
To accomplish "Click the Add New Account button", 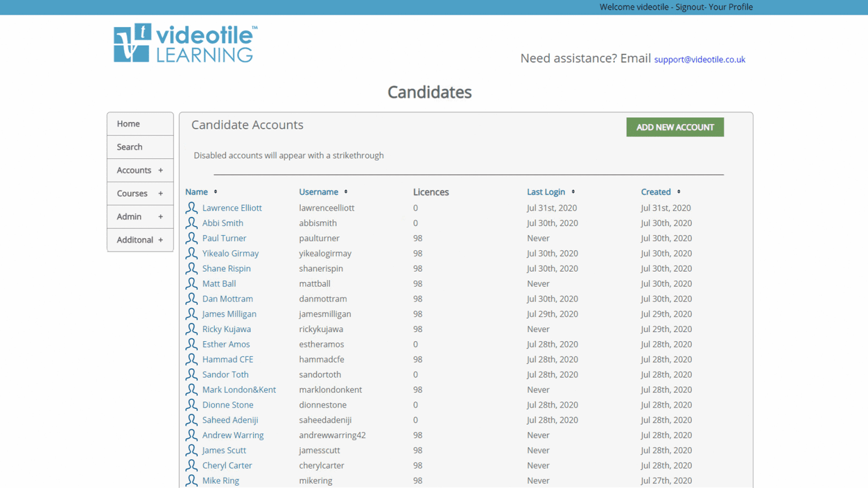I will click(x=675, y=127).
